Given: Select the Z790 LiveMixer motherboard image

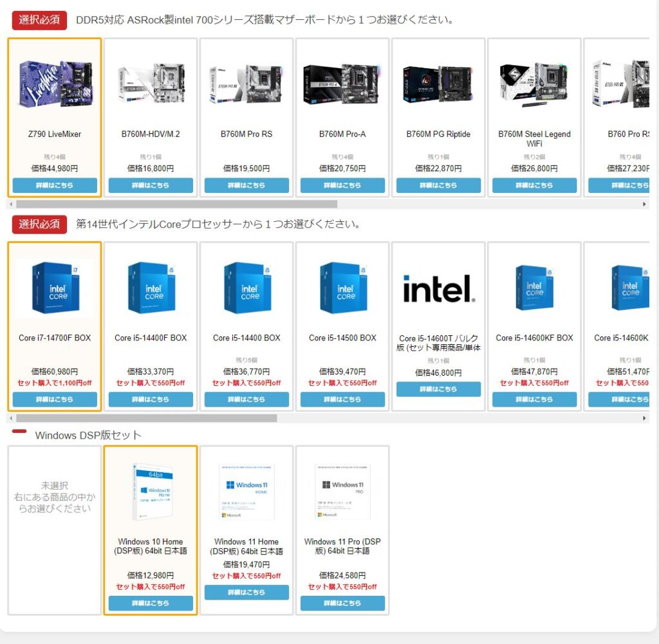Looking at the screenshot, I should (55, 84).
